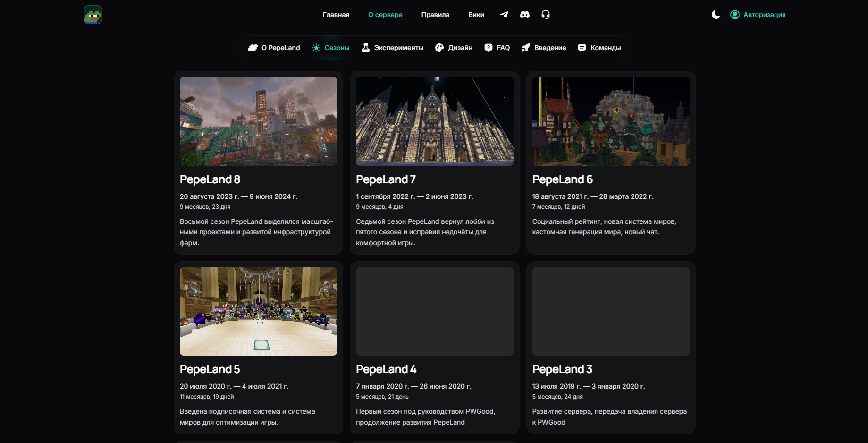Switch to the О PepeLand tab

tap(281, 48)
